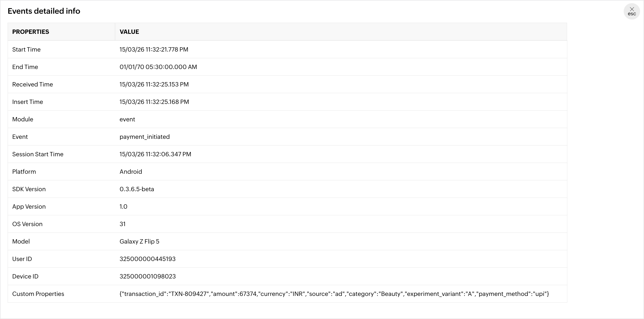
Task: Select the End Time value cell
Action: [158, 67]
